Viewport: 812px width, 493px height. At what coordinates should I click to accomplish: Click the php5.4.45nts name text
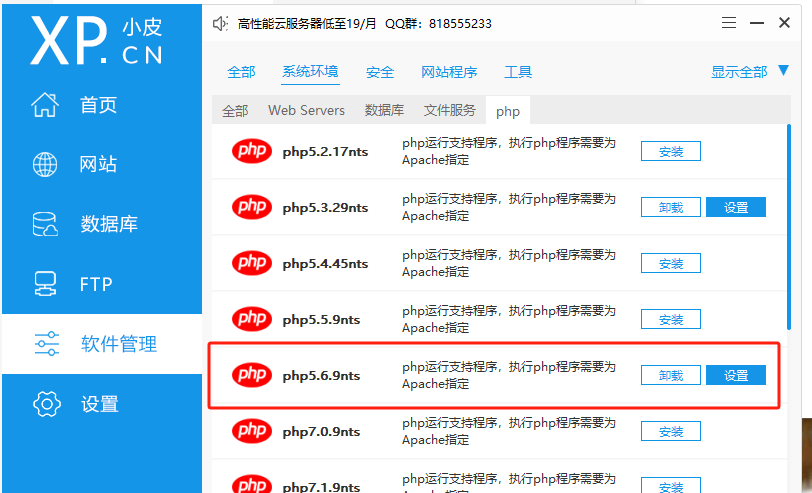pos(325,264)
